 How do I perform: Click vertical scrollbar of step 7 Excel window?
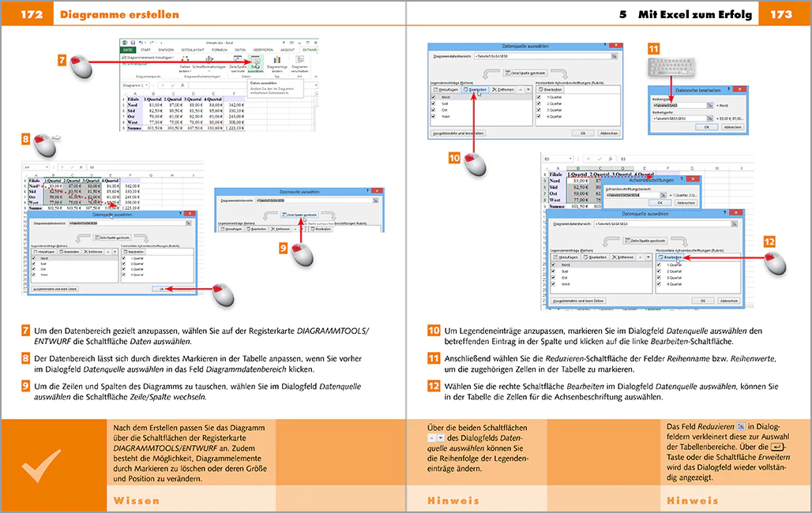[x=316, y=110]
